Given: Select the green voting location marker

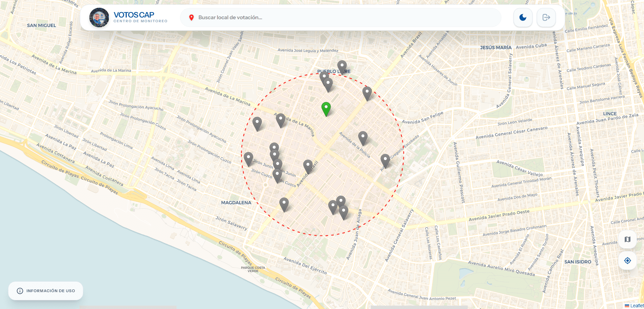Looking at the screenshot, I should pyautogui.click(x=326, y=109).
